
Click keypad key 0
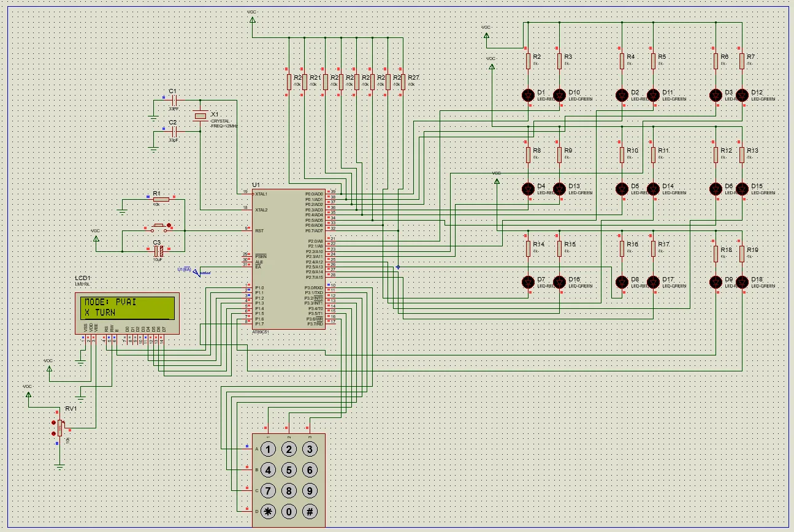(x=289, y=512)
